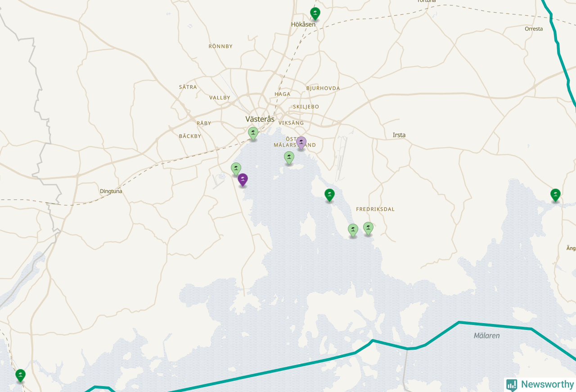Screen dimensions: 576x392
Task: Select the dark purple beach marker on the western shore
Action: (243, 180)
